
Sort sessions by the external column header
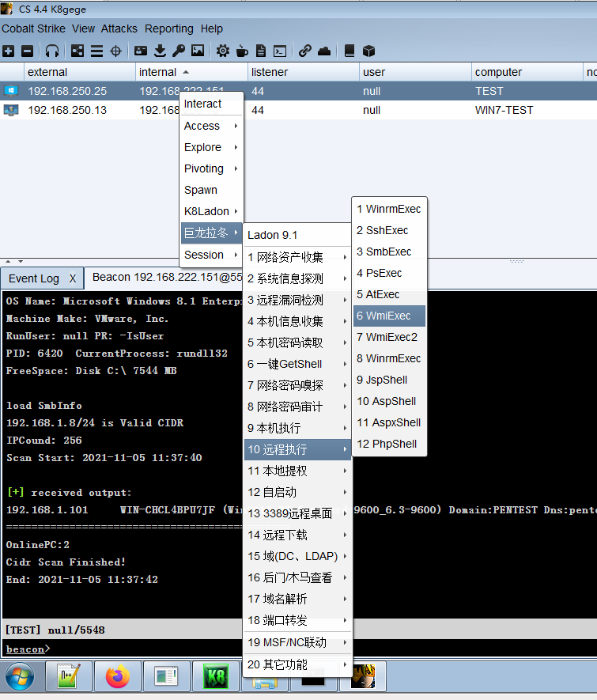click(79, 72)
